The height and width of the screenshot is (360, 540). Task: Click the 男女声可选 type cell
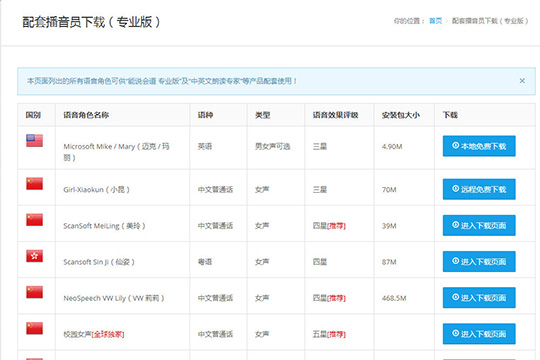coord(272,146)
